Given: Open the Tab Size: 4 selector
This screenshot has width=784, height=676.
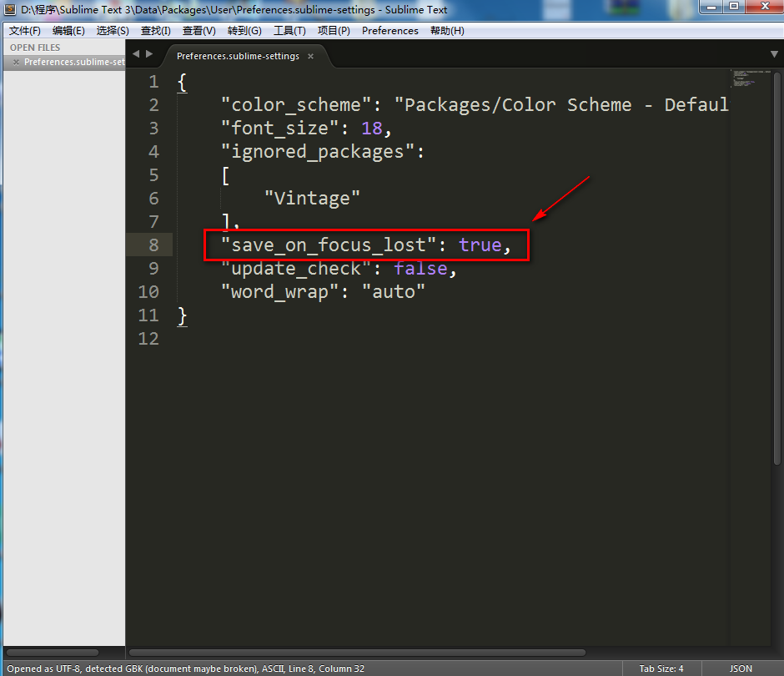Looking at the screenshot, I should tap(661, 668).
